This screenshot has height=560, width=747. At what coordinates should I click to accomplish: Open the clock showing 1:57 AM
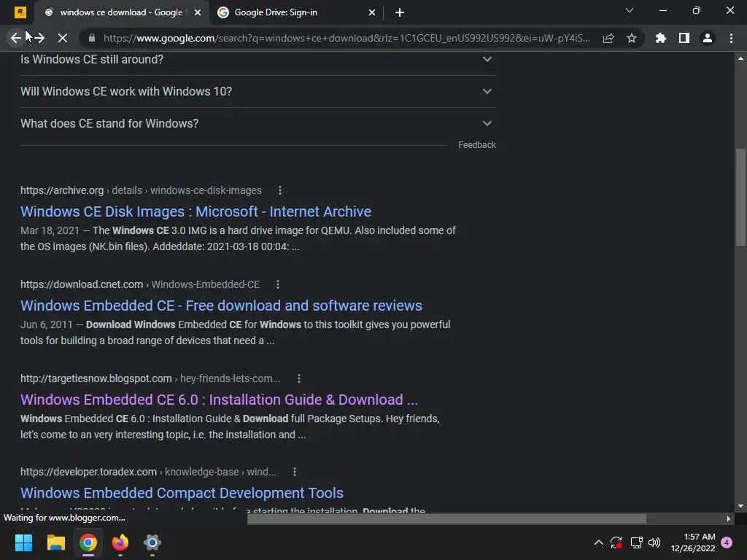point(693,542)
